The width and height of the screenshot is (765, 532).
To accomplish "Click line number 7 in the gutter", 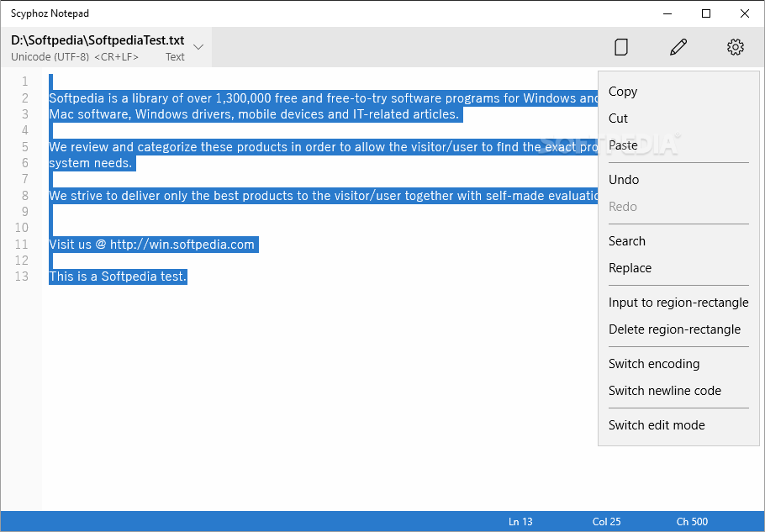I will click(x=25, y=179).
